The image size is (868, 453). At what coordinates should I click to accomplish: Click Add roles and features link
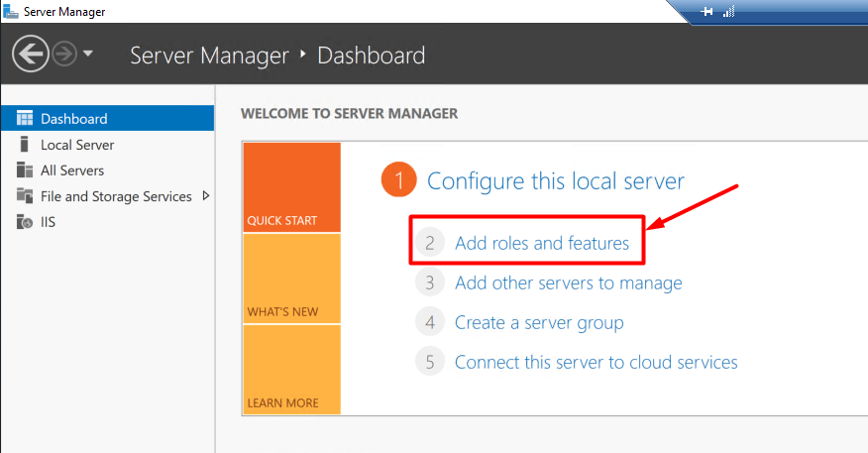point(542,243)
